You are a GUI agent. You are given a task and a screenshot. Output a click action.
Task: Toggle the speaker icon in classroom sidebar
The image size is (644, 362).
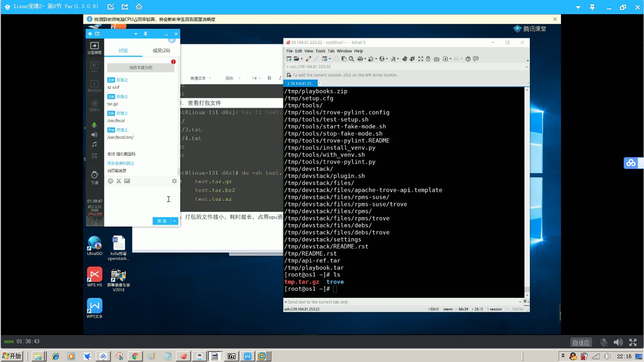[x=94, y=135]
